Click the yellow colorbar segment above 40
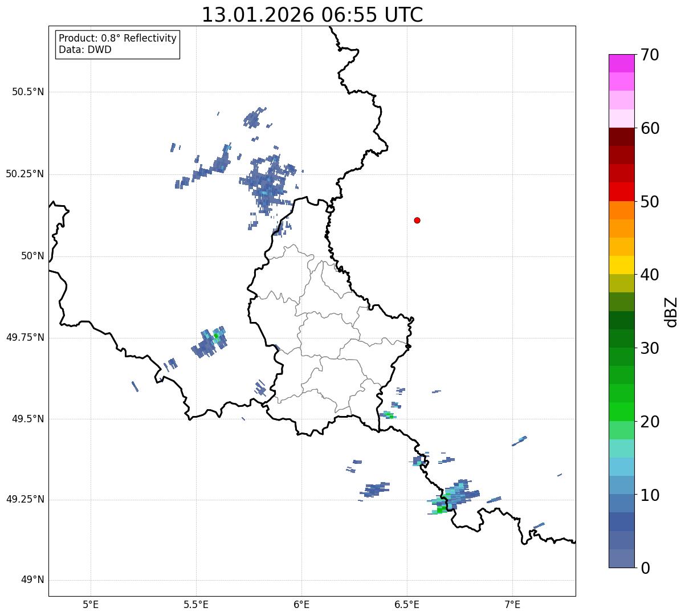 (x=622, y=265)
